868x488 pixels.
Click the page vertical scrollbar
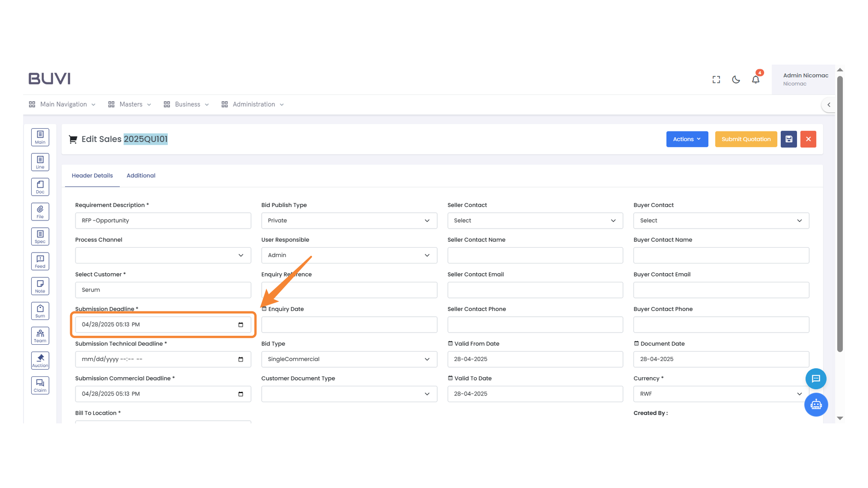840,212
